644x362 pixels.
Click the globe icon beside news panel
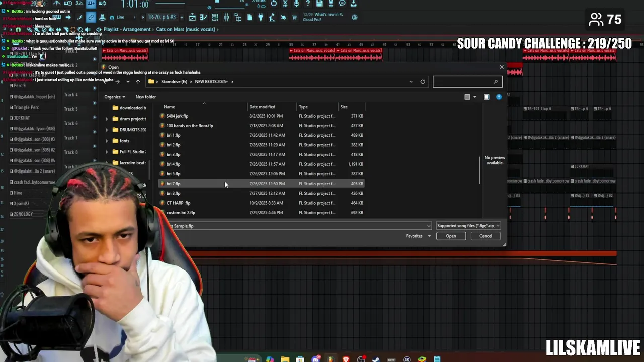click(x=354, y=17)
